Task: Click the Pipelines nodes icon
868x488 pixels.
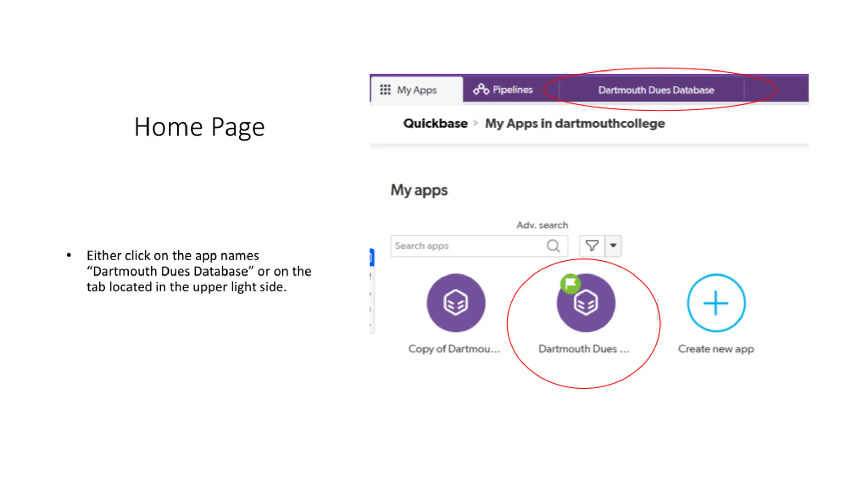Action: pyautogui.click(x=481, y=89)
